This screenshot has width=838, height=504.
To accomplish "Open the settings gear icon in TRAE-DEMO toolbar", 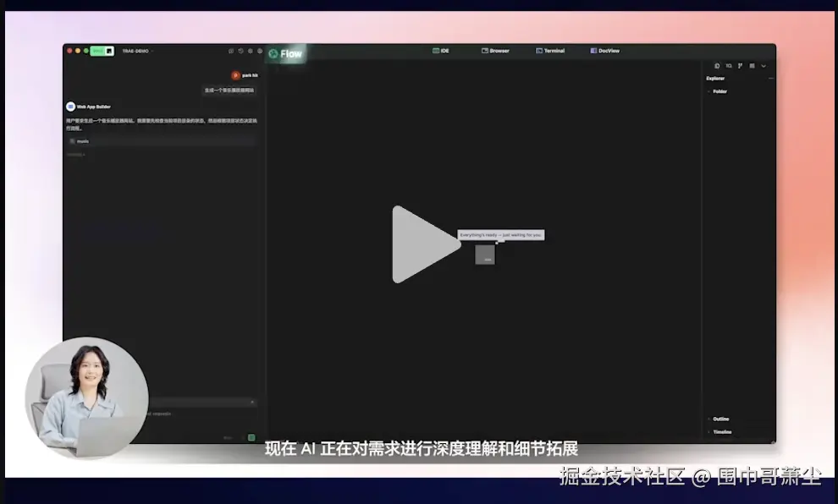I will pyautogui.click(x=251, y=51).
